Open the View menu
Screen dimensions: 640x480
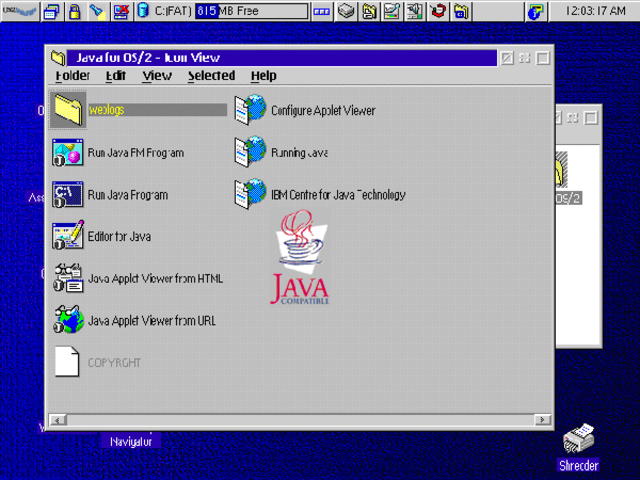(x=157, y=76)
